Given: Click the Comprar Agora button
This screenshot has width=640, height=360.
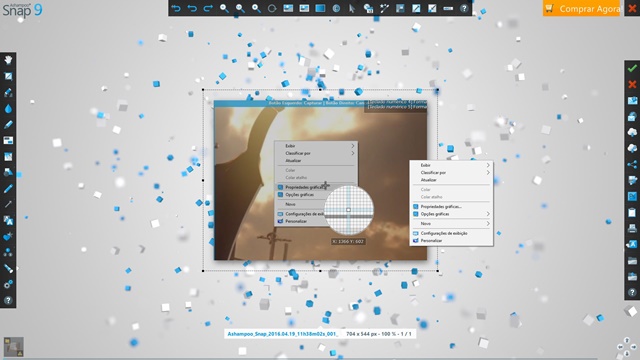Looking at the screenshot, I should coord(581,8).
